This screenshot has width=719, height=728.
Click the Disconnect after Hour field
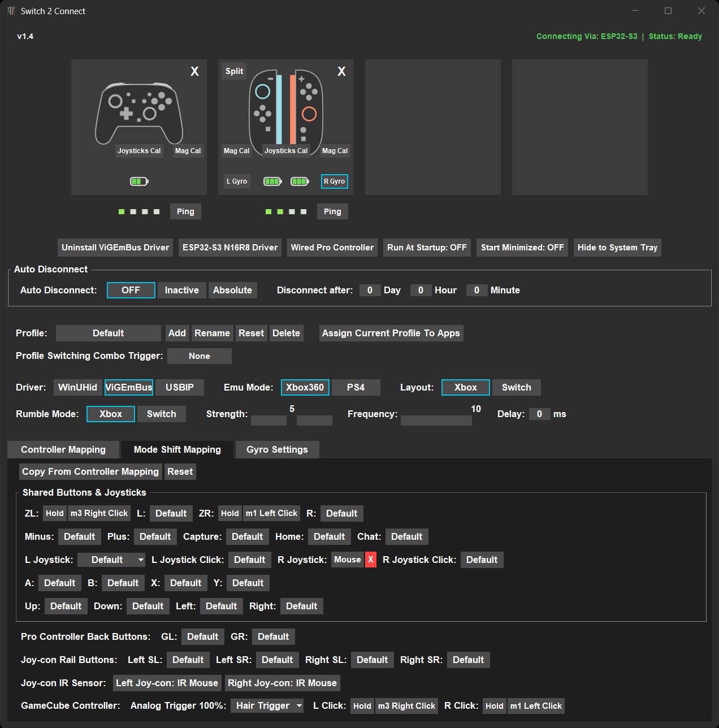pyautogui.click(x=421, y=290)
